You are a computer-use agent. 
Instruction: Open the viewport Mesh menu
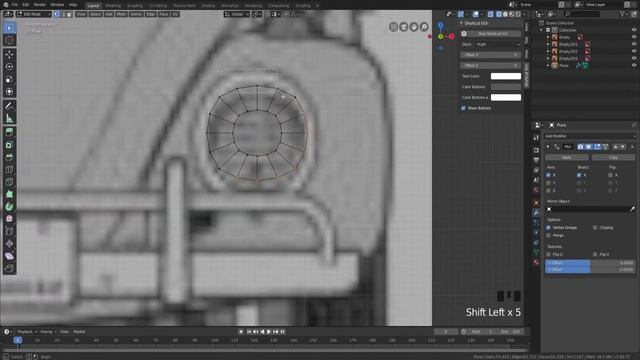121,14
